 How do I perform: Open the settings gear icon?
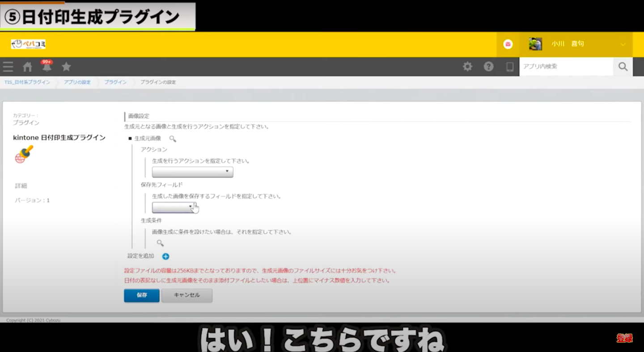467,67
